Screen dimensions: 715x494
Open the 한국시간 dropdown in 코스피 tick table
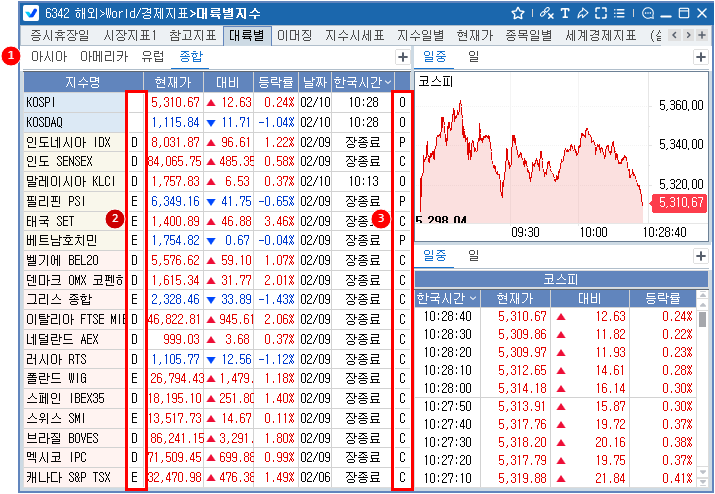point(472,298)
